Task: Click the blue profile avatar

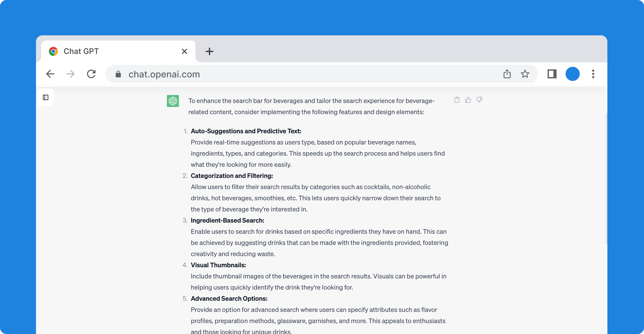Action: 572,74
